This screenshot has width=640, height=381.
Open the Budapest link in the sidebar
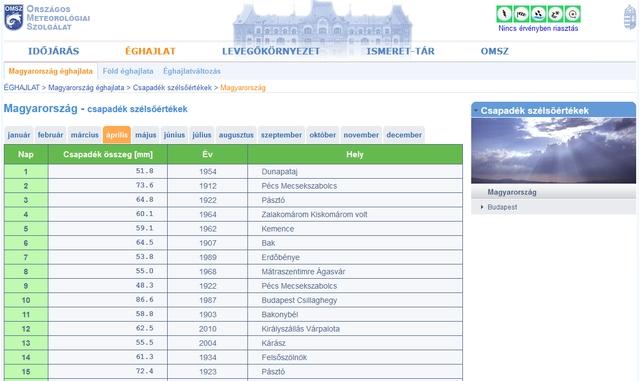click(502, 207)
